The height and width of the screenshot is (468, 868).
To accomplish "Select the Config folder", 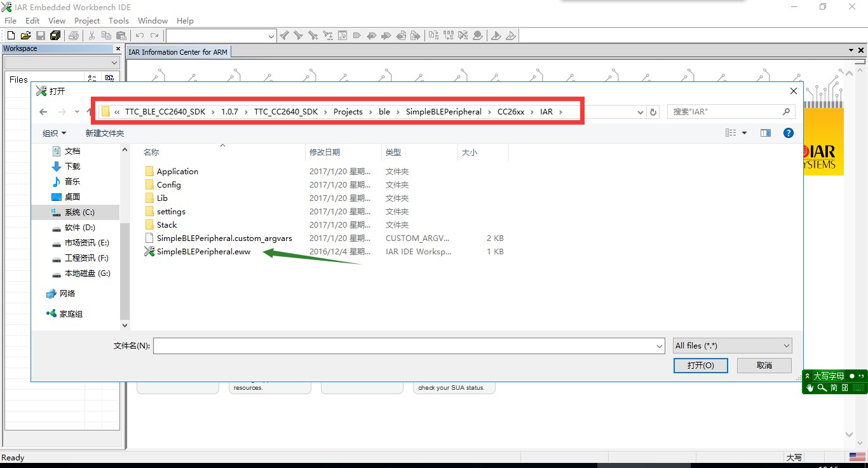I will pyautogui.click(x=168, y=185).
